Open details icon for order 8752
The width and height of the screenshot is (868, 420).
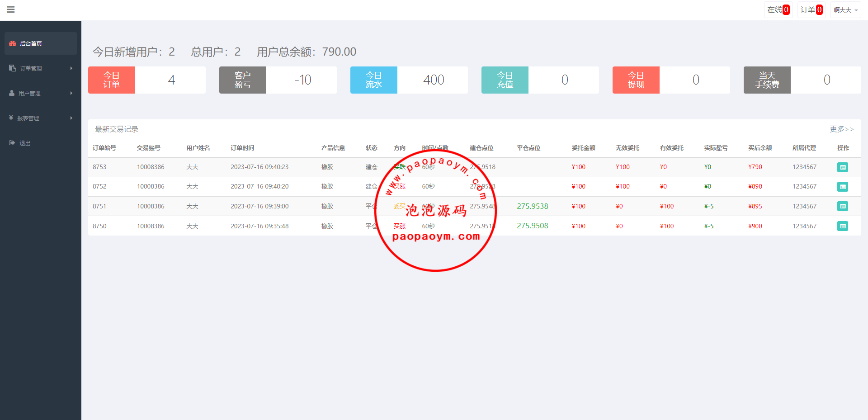pyautogui.click(x=842, y=187)
